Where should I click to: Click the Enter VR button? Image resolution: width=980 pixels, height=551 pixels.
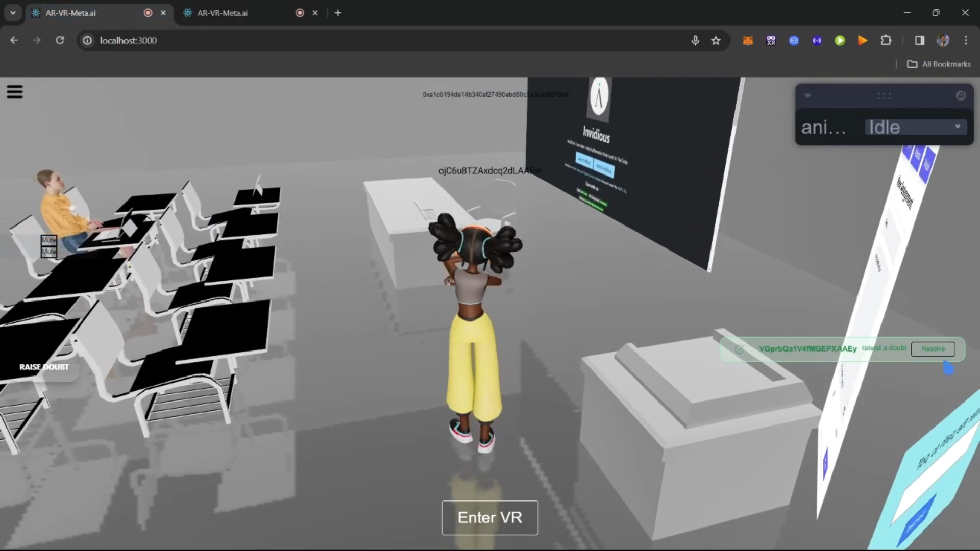(x=489, y=517)
